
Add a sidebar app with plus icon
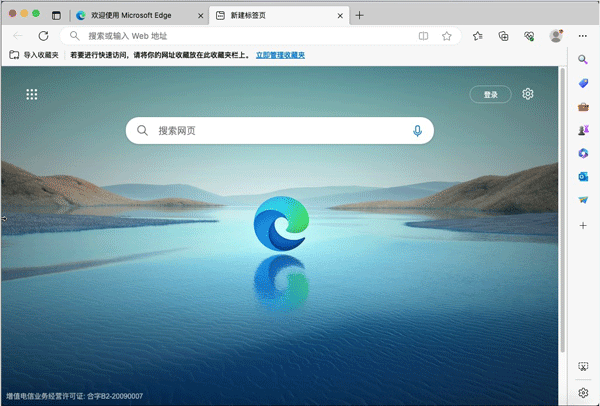[x=583, y=225]
